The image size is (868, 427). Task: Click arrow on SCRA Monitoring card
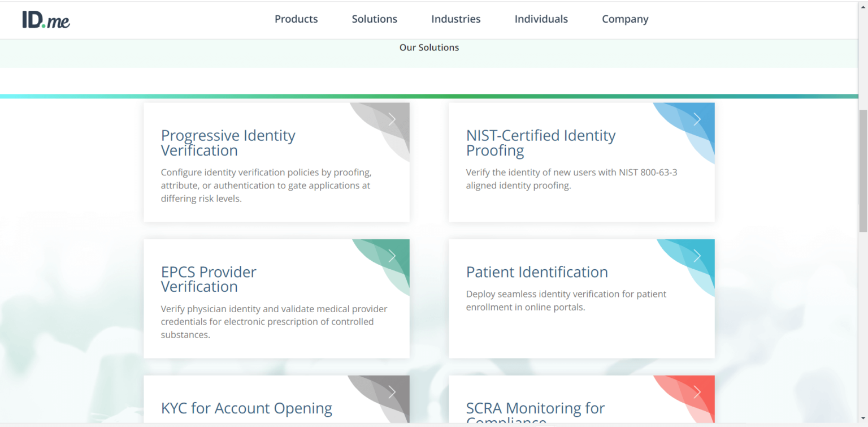coord(697,392)
